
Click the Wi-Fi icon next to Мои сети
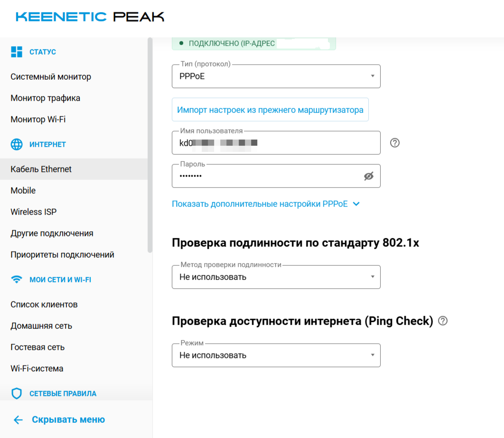[x=17, y=280]
